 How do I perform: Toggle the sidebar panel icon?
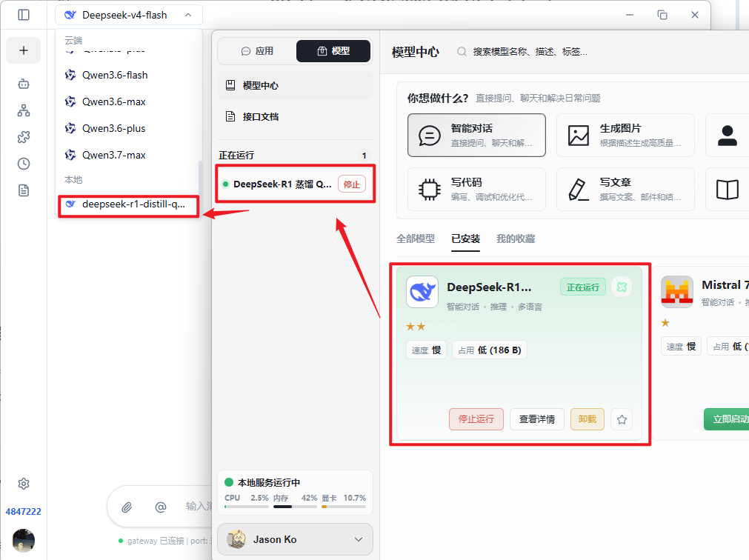tap(24, 15)
